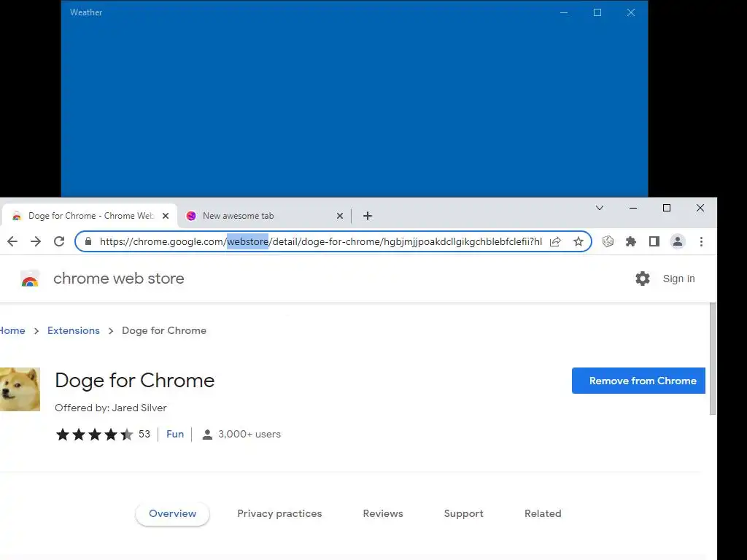Screen dimensions: 747x560
Task: Open Chrome Web Store settings gear
Action: tap(643, 279)
